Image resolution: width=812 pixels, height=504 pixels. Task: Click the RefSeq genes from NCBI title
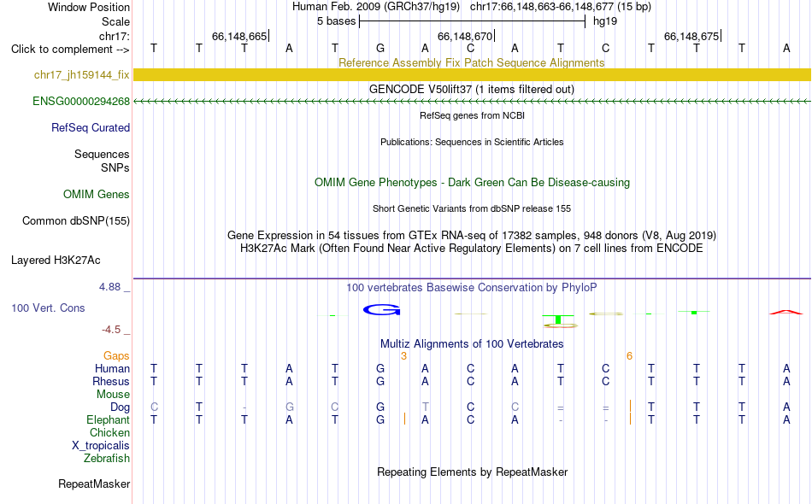(472, 116)
